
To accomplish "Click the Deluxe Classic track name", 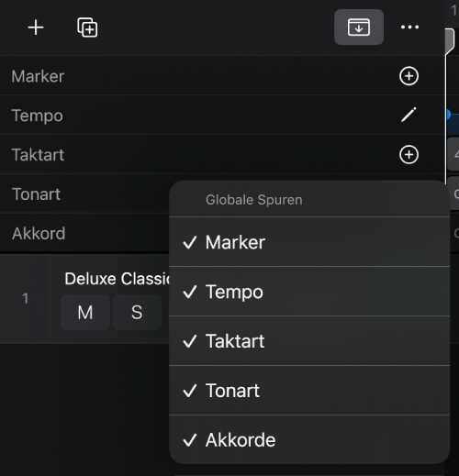I will 117,279.
